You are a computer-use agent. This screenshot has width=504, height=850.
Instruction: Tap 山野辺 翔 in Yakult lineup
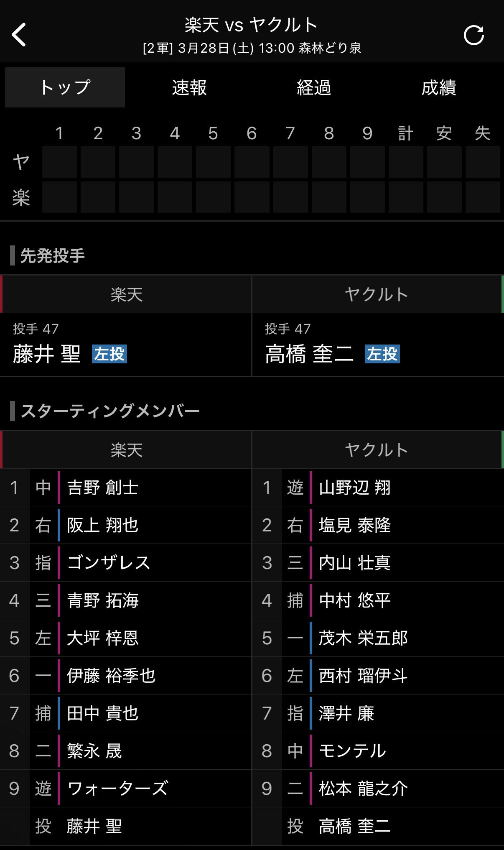pyautogui.click(x=355, y=488)
